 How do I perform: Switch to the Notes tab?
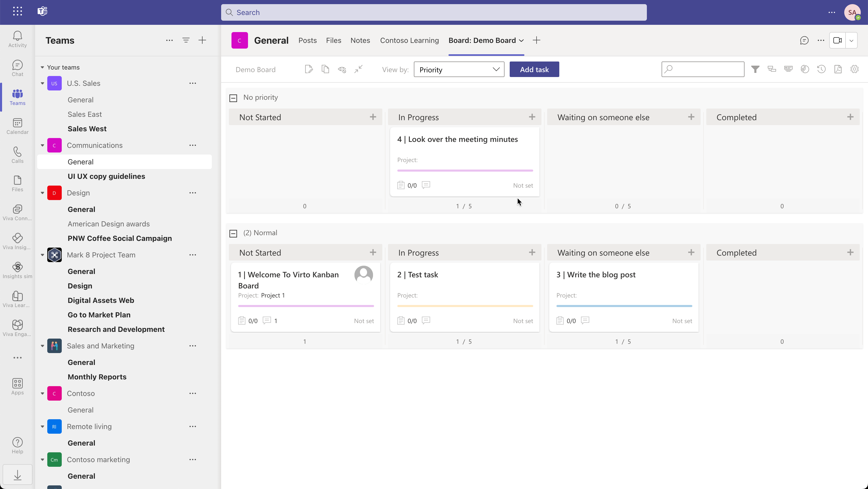click(x=360, y=40)
